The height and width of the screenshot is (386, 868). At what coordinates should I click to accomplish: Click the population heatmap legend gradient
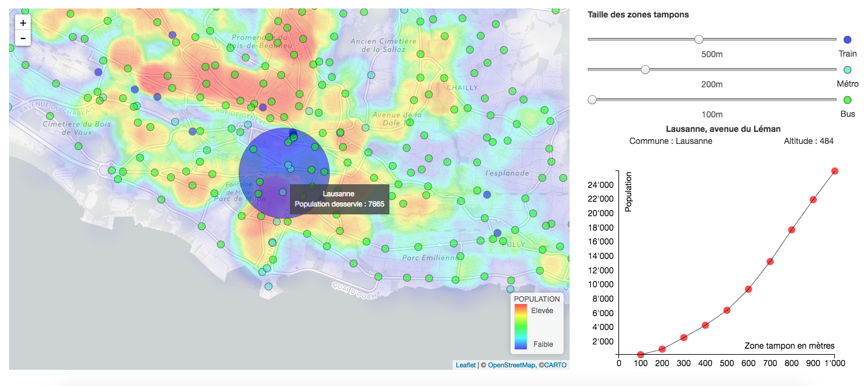(521, 328)
